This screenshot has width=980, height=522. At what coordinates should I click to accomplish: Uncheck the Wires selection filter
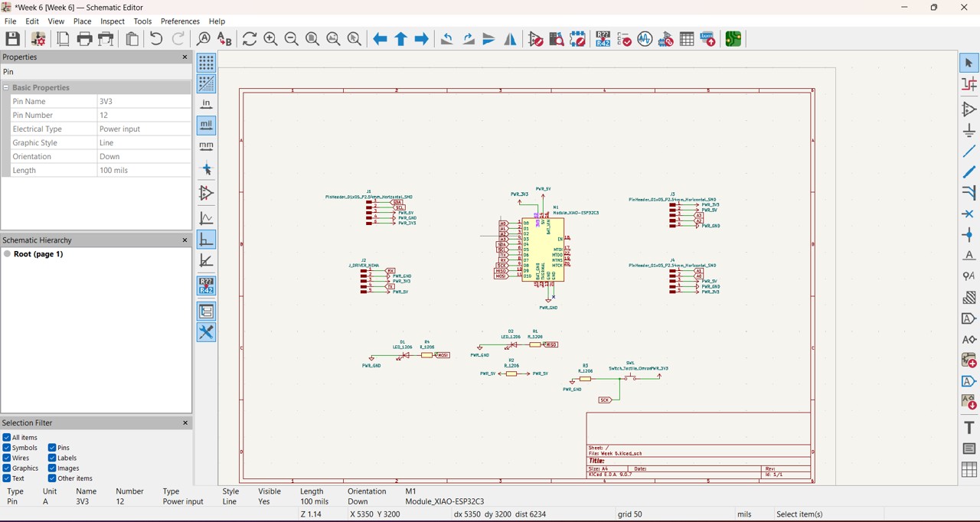[x=7, y=458]
